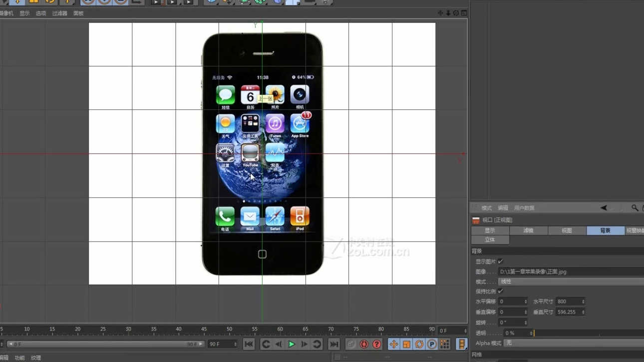This screenshot has width=644, height=362.
Task: Switch to 显示 tab
Action: pyautogui.click(x=490, y=231)
